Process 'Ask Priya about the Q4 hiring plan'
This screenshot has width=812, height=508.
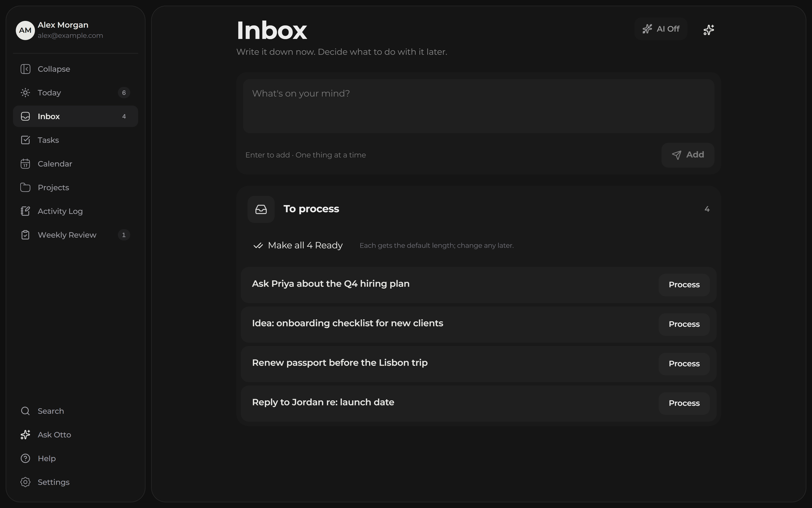tap(684, 284)
